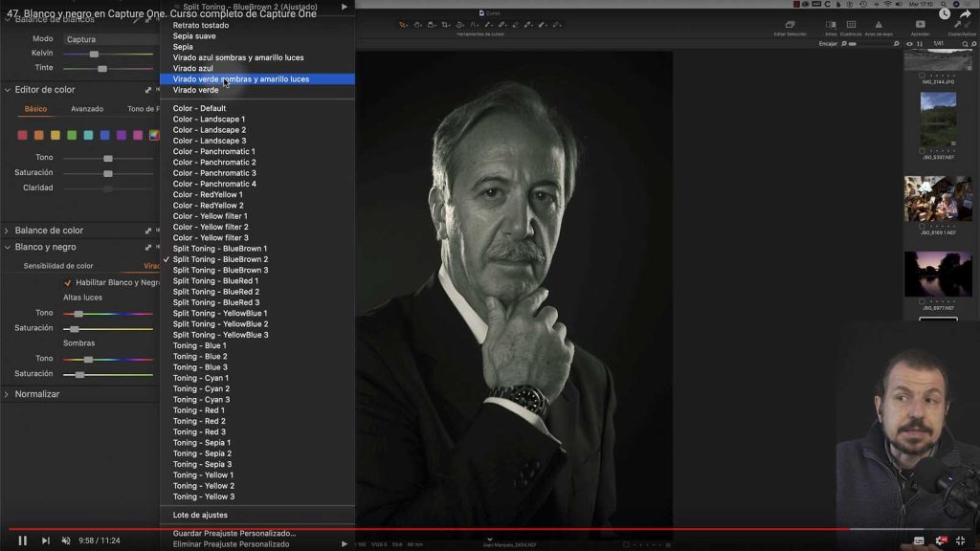Open Eliminar Preajuste Personalizado submenu arrow

click(x=344, y=544)
